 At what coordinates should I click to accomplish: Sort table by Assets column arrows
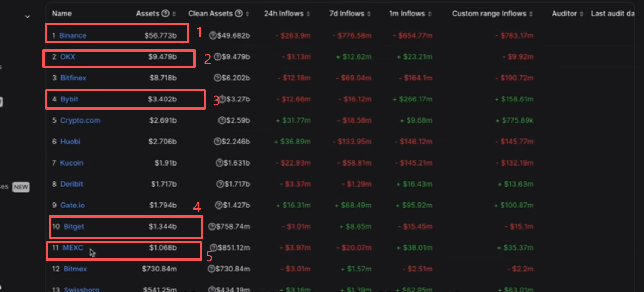174,14
